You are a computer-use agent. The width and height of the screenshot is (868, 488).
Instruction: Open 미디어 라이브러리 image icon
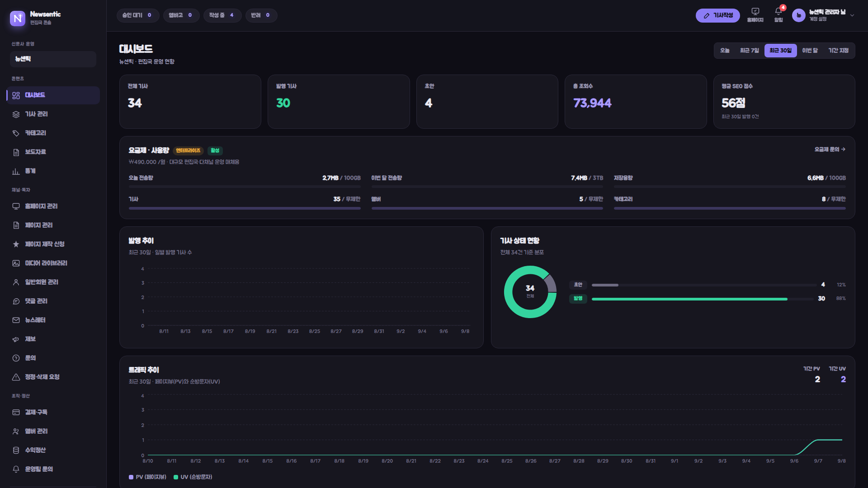[x=16, y=263]
